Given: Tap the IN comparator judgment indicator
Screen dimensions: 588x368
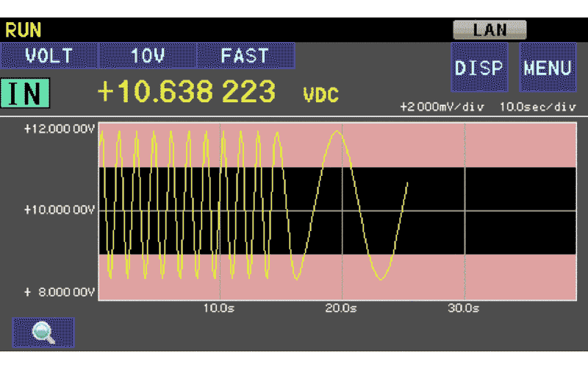Looking at the screenshot, I should click(25, 93).
